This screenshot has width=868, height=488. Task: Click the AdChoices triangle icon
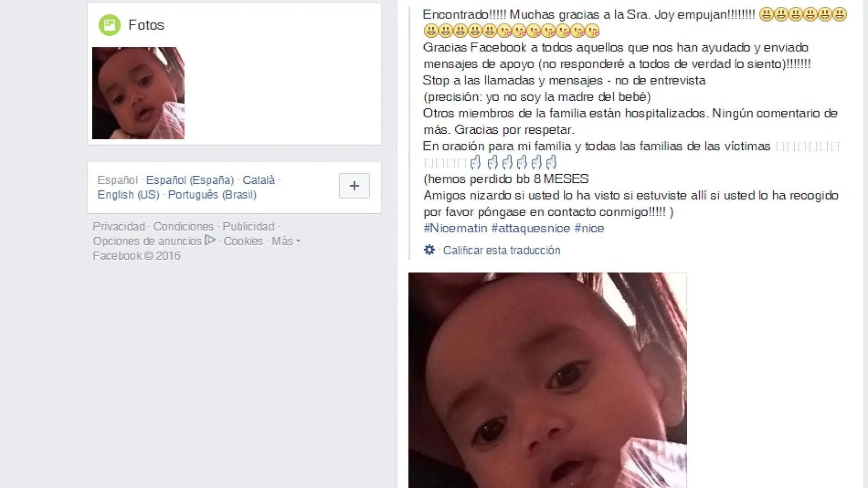coord(209,240)
